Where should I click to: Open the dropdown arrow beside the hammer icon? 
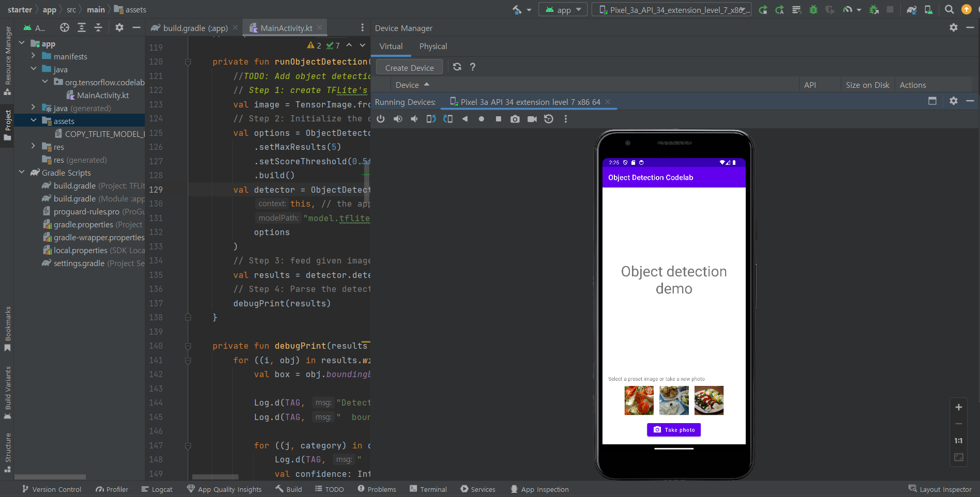point(529,10)
